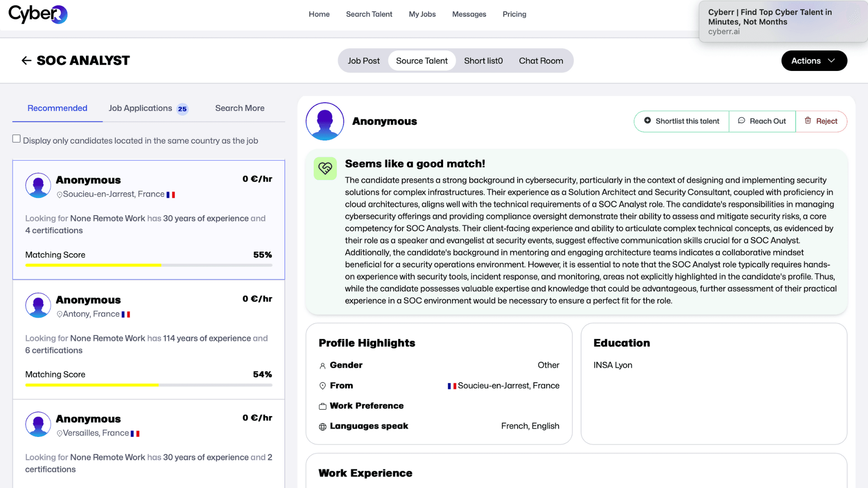868x488 pixels.
Task: Click the back arrow beside SOC ANALYST
Action: [x=26, y=61]
